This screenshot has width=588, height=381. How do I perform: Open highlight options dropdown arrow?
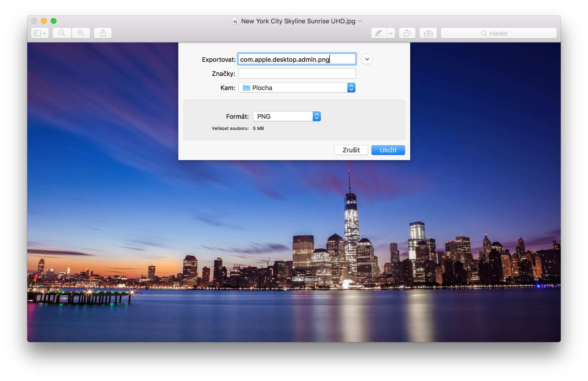click(x=391, y=33)
